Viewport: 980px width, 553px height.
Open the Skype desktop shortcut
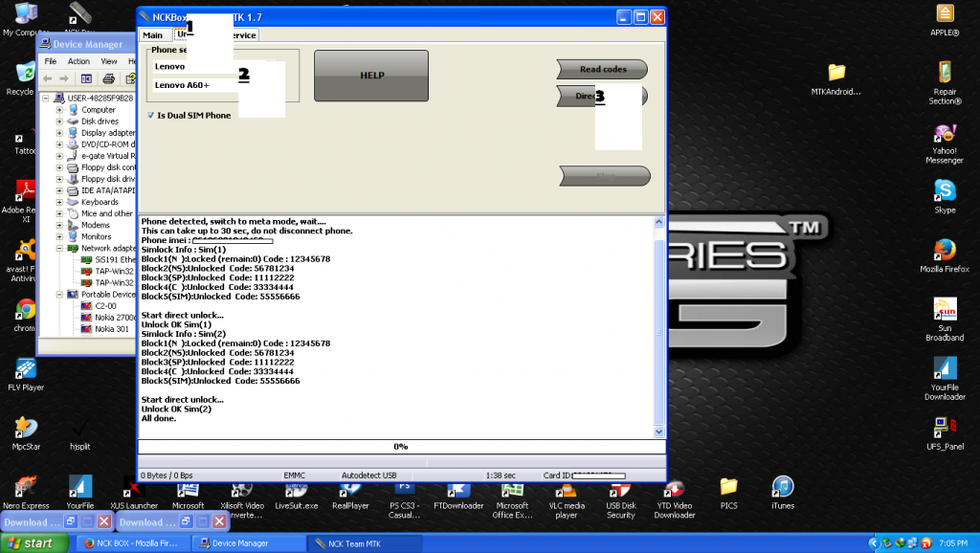[945, 191]
